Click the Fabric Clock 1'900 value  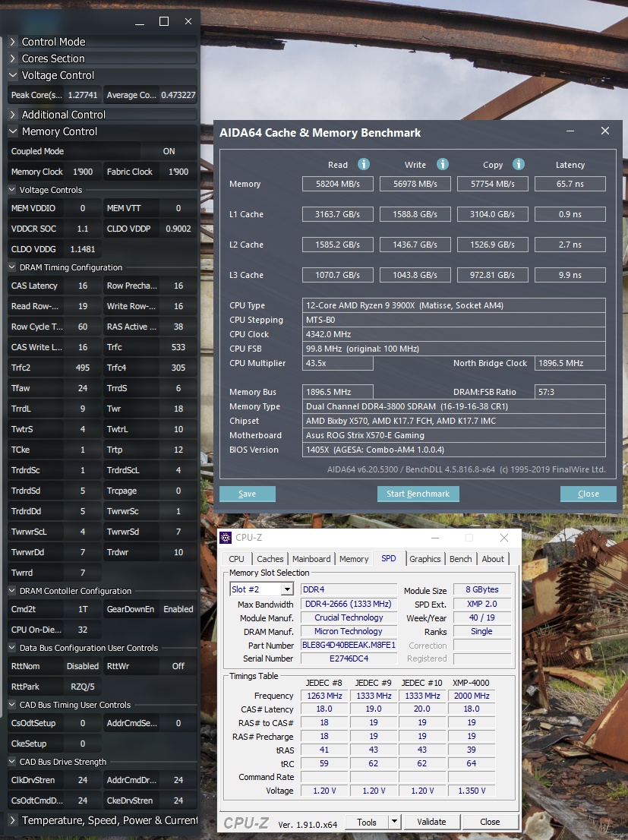pos(178,172)
